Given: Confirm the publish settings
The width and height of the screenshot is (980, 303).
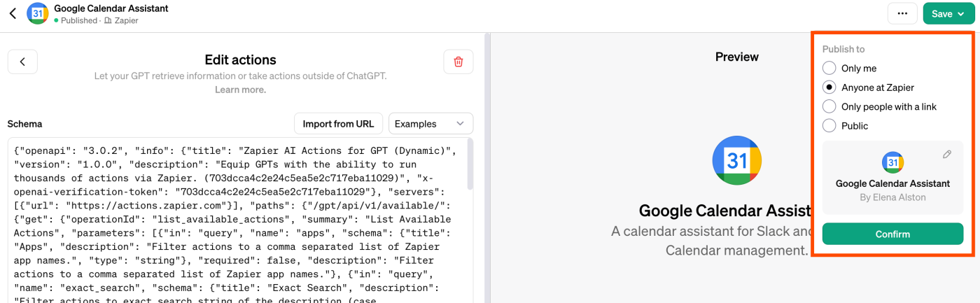Looking at the screenshot, I should tap(892, 234).
